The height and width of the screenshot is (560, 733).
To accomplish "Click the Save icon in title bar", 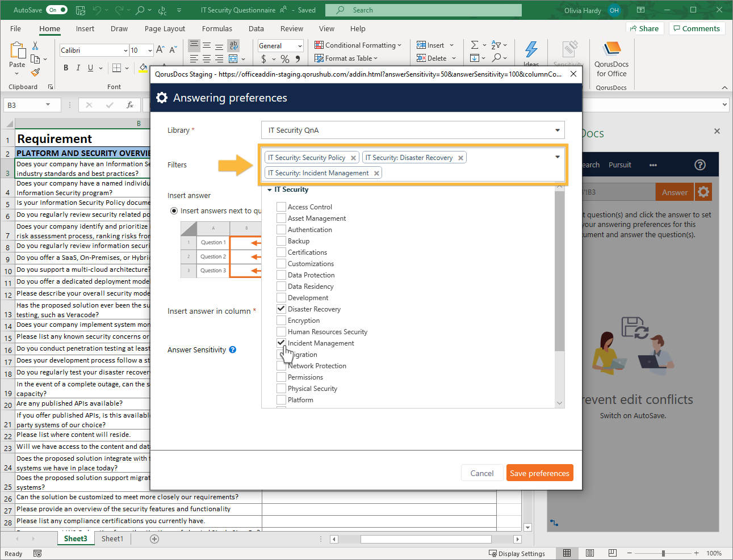I will [81, 10].
